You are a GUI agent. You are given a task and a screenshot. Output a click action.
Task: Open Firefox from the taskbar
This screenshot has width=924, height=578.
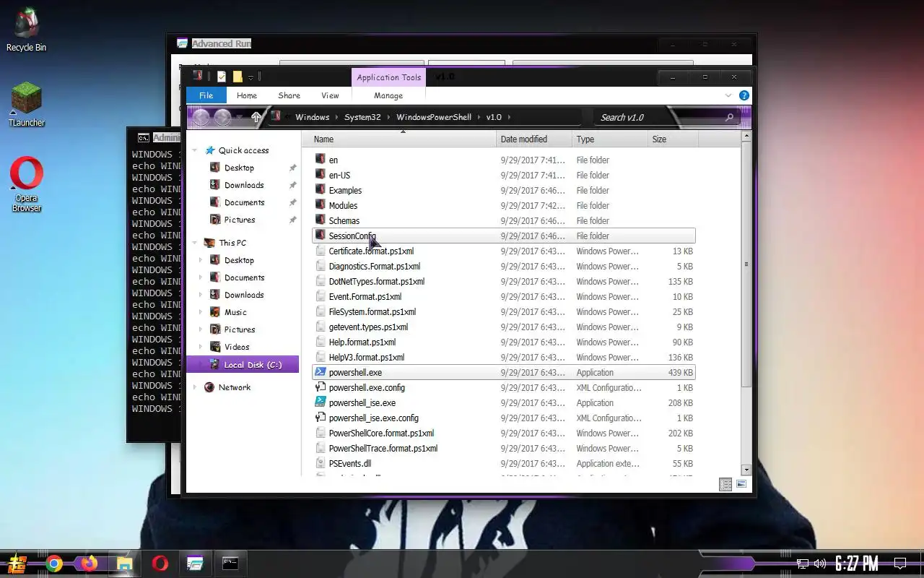[89, 564]
